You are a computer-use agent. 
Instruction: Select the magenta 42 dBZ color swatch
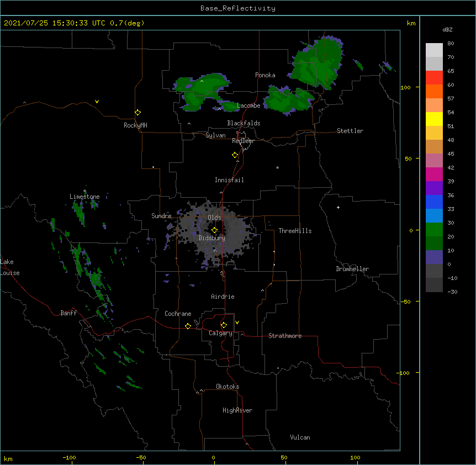(x=434, y=174)
